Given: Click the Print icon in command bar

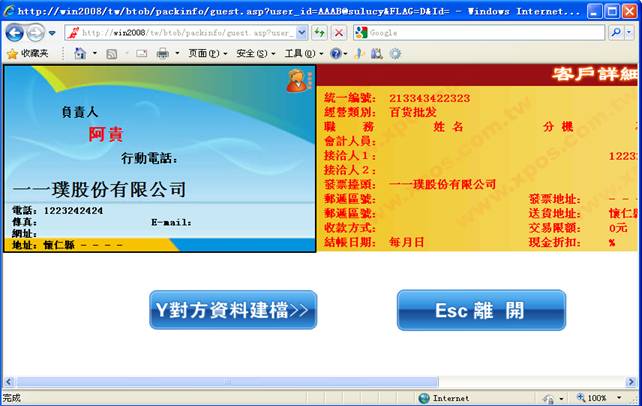Looking at the screenshot, I should tap(162, 53).
